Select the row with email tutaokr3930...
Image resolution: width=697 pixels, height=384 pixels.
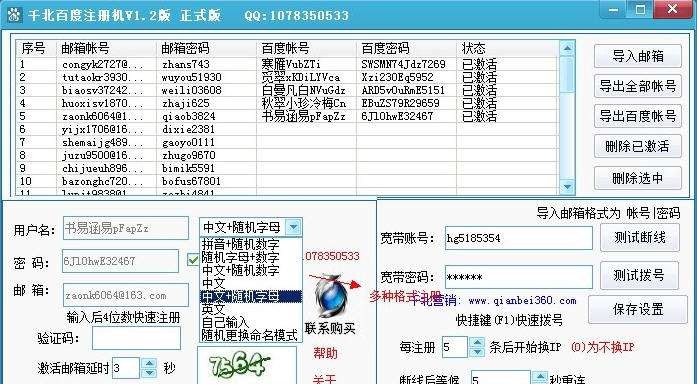pos(287,77)
